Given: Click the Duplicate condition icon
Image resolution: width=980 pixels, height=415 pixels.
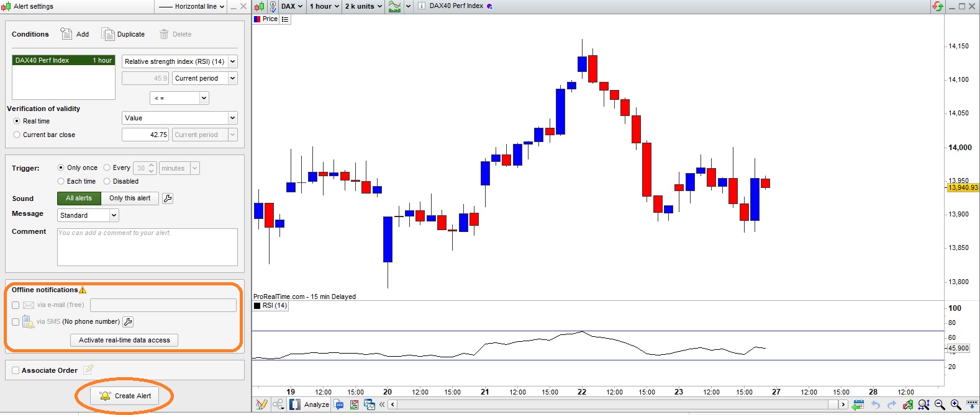Looking at the screenshot, I should click(108, 34).
